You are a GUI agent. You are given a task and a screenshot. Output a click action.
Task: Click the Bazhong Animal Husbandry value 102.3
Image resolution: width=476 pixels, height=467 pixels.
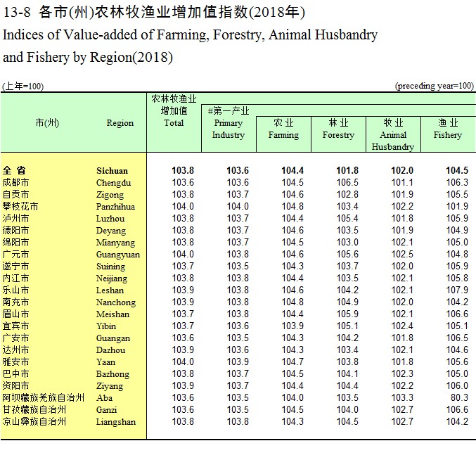point(402,373)
